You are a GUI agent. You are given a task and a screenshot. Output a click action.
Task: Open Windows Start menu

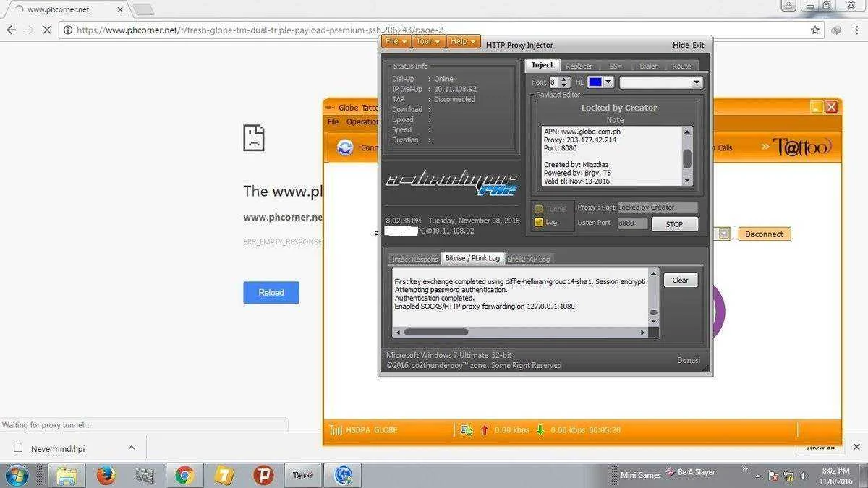point(16,475)
